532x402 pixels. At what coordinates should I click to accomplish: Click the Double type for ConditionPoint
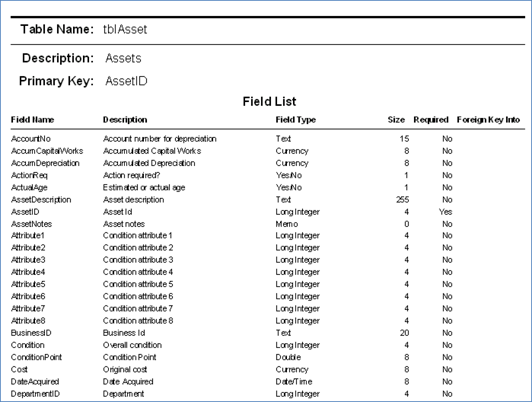[x=288, y=358]
